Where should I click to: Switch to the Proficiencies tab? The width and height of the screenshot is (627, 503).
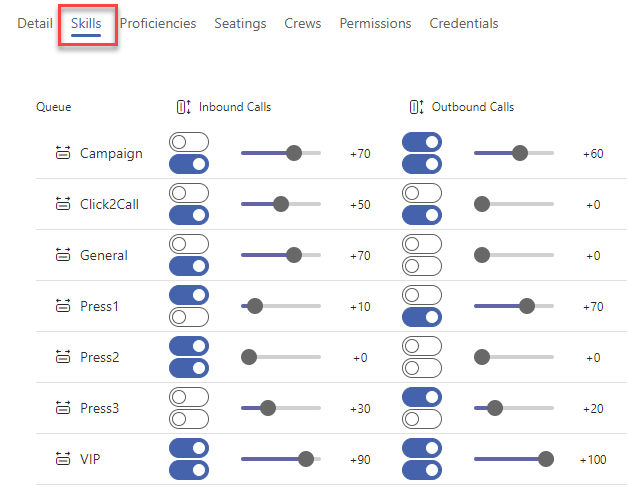point(158,23)
